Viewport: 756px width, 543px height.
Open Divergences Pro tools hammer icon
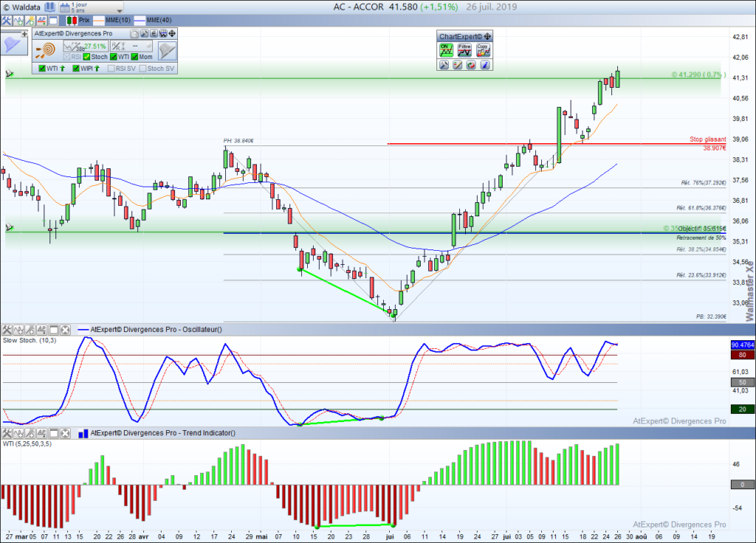[144, 34]
